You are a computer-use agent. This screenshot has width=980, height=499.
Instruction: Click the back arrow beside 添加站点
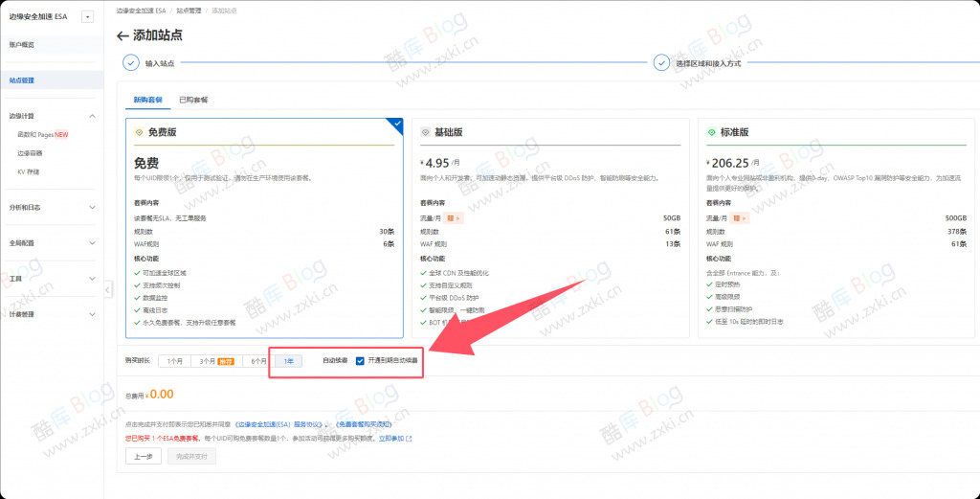pyautogui.click(x=122, y=35)
